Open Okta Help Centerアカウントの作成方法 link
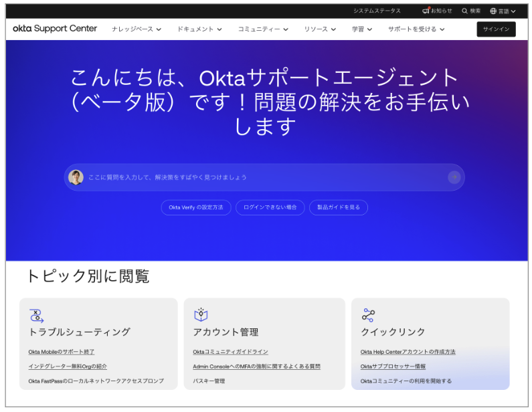 [x=408, y=352]
